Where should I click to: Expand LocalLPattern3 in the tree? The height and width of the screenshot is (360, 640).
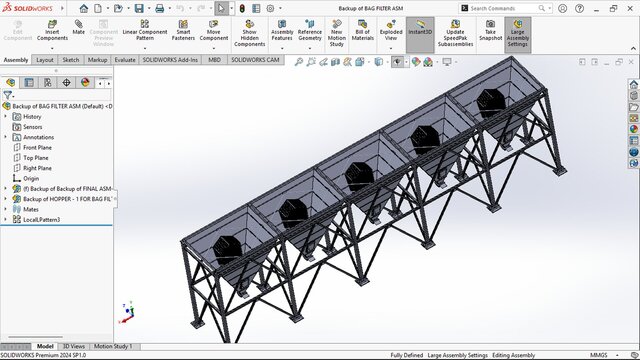5,219
